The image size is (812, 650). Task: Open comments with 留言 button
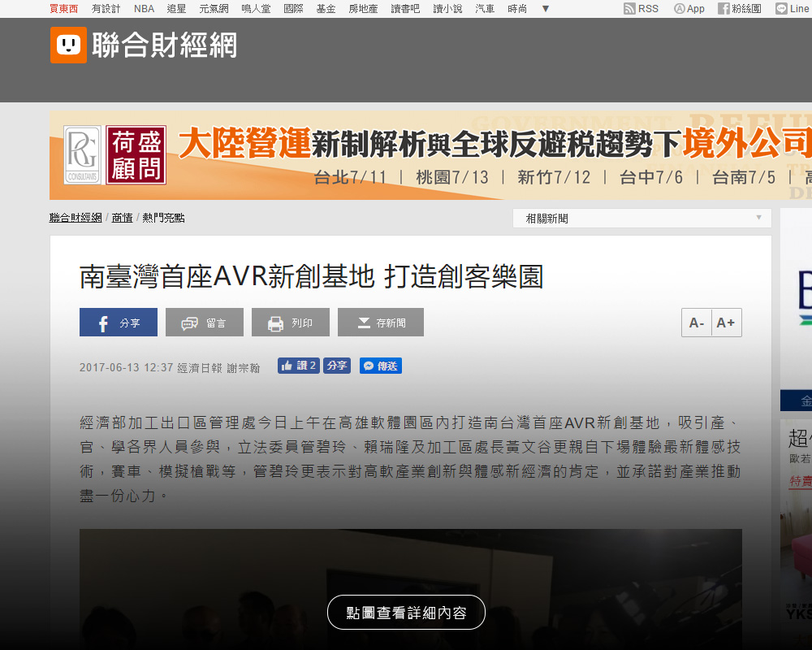pyautogui.click(x=205, y=323)
